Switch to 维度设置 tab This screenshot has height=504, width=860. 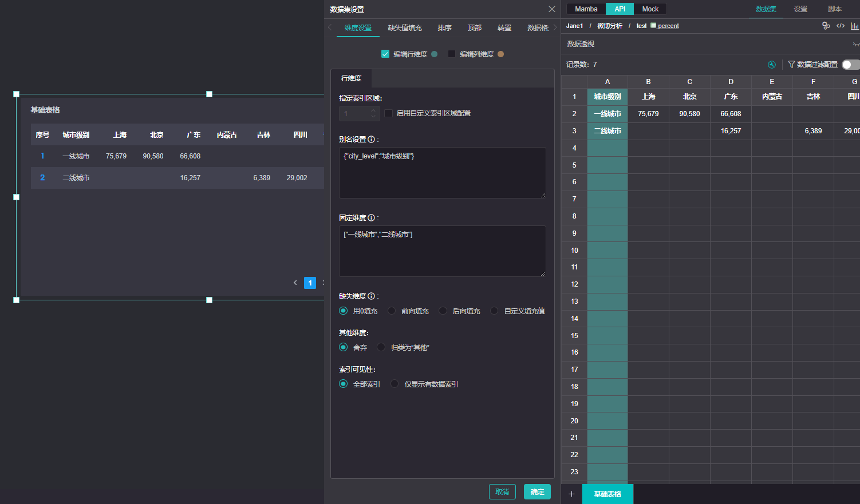point(358,28)
